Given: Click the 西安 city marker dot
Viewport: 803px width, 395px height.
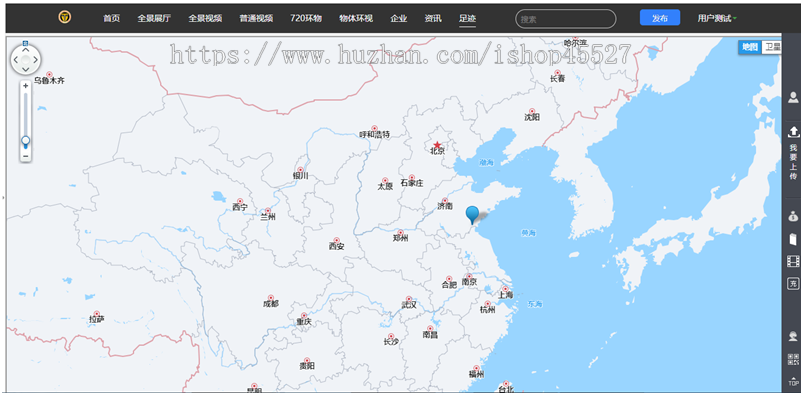Looking at the screenshot, I should pyautogui.click(x=336, y=240).
